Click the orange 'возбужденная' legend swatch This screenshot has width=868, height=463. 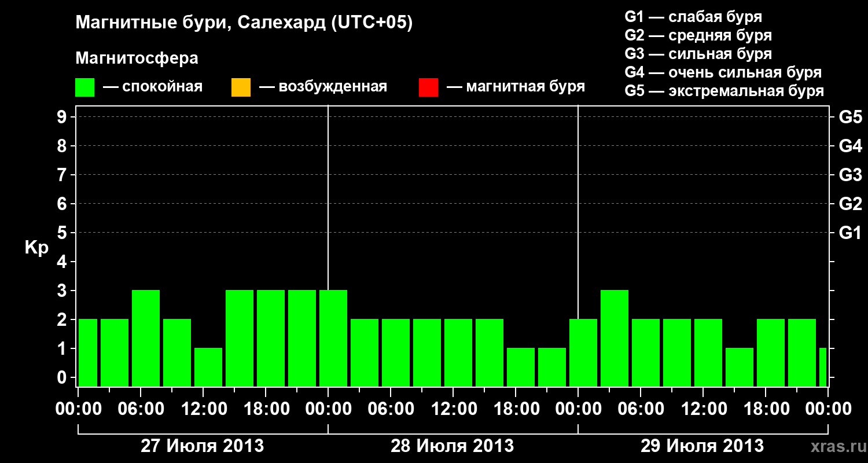coord(241,87)
